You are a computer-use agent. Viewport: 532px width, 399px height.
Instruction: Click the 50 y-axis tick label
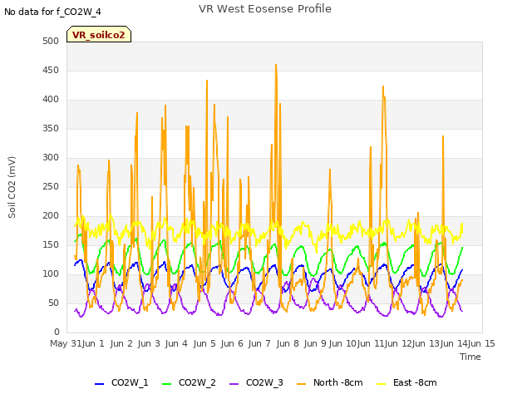[x=53, y=303]
